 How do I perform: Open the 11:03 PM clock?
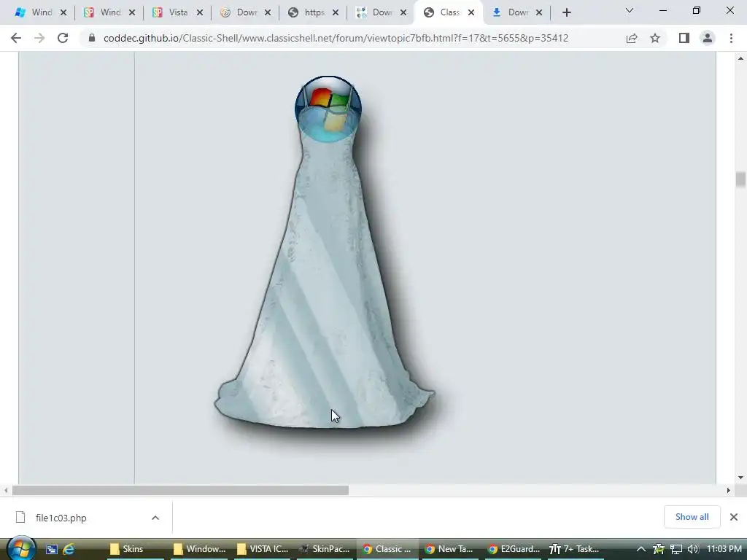click(x=724, y=549)
